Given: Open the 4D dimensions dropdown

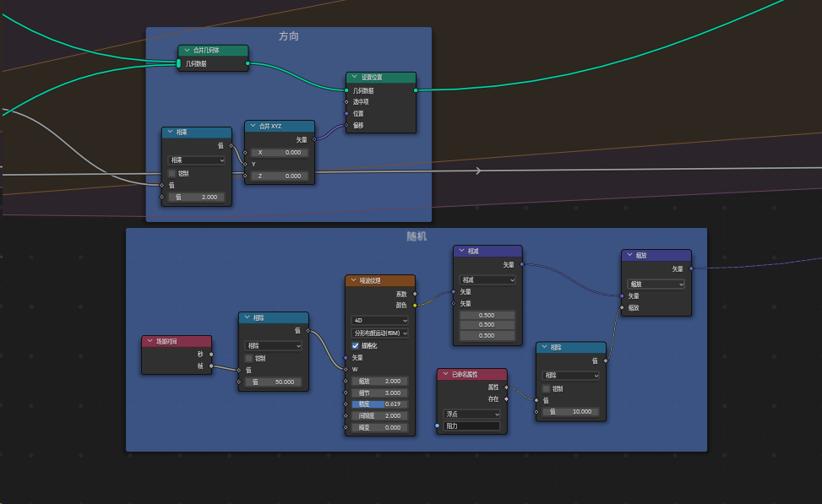Looking at the screenshot, I should pos(379,320).
